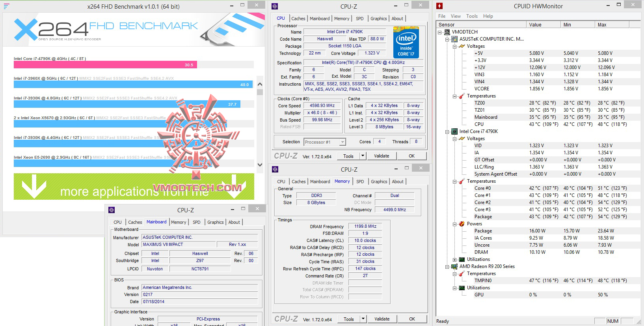Open the Tools dropdown arrow in the CPU tab window
This screenshot has width=644, height=326.
[x=363, y=156]
